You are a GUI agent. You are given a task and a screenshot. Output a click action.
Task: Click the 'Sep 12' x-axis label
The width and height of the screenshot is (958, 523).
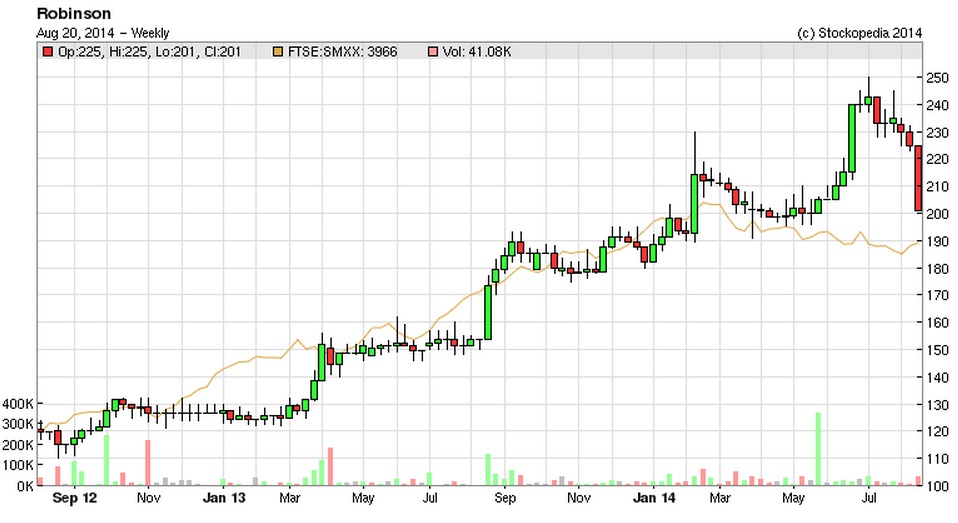[75, 498]
